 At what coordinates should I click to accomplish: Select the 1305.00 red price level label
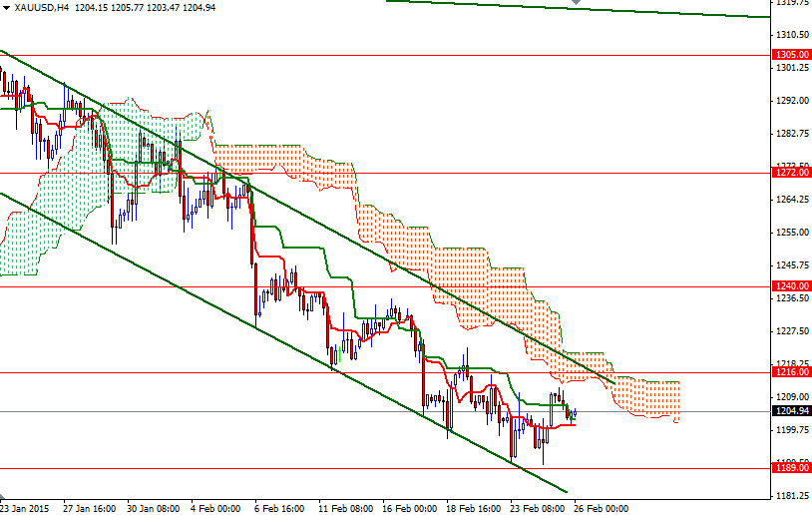point(790,55)
